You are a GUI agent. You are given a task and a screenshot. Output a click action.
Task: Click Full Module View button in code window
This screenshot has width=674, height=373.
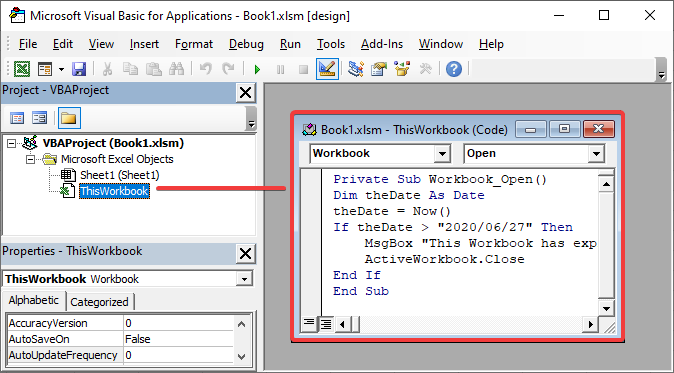[x=325, y=324]
